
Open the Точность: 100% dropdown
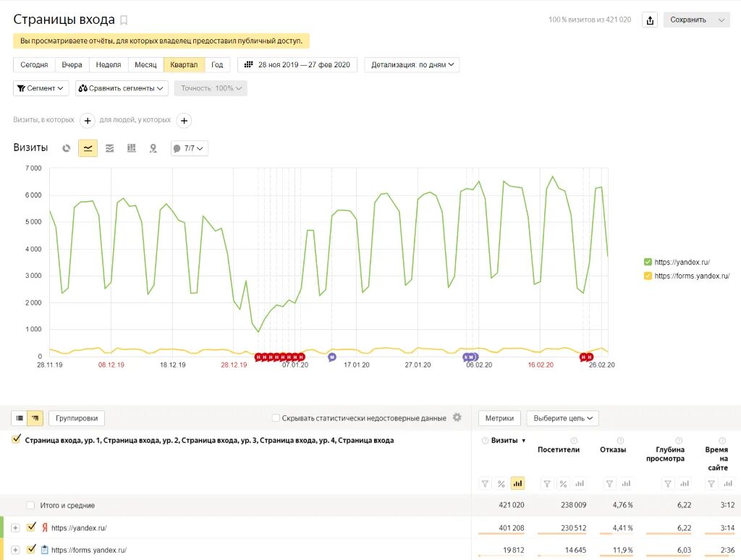(x=211, y=88)
